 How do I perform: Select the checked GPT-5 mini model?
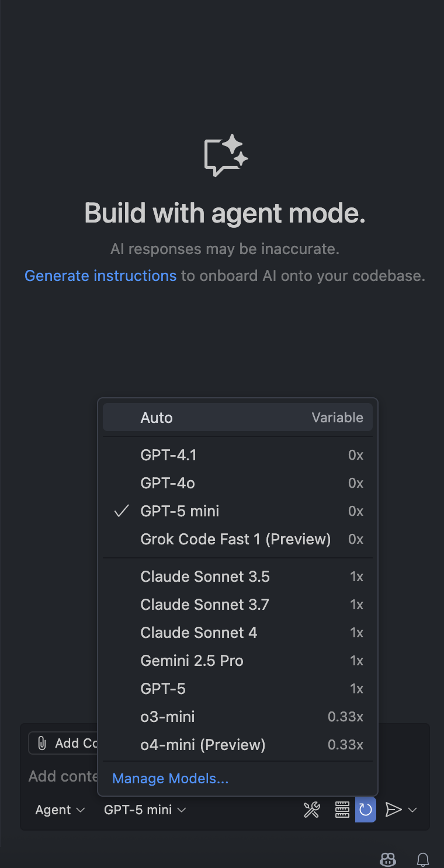(x=180, y=511)
